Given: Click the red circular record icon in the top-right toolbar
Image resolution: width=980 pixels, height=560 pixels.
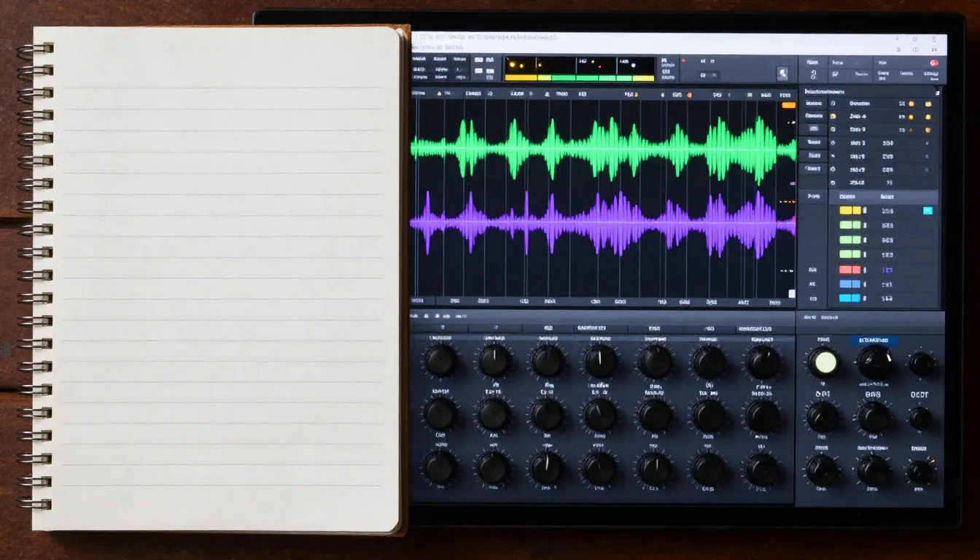Looking at the screenshot, I should 934,63.
